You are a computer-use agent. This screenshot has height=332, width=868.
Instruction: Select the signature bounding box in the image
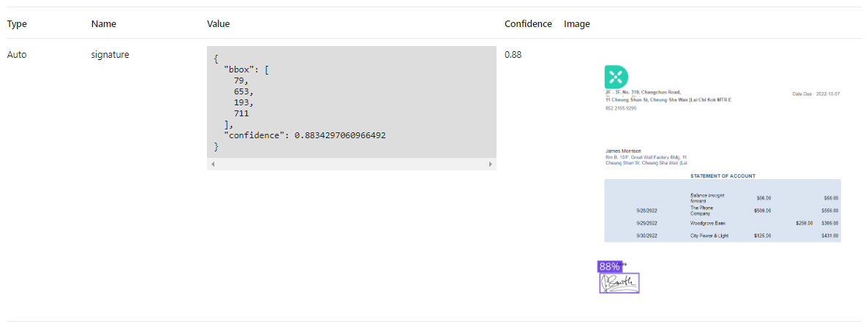coord(619,283)
